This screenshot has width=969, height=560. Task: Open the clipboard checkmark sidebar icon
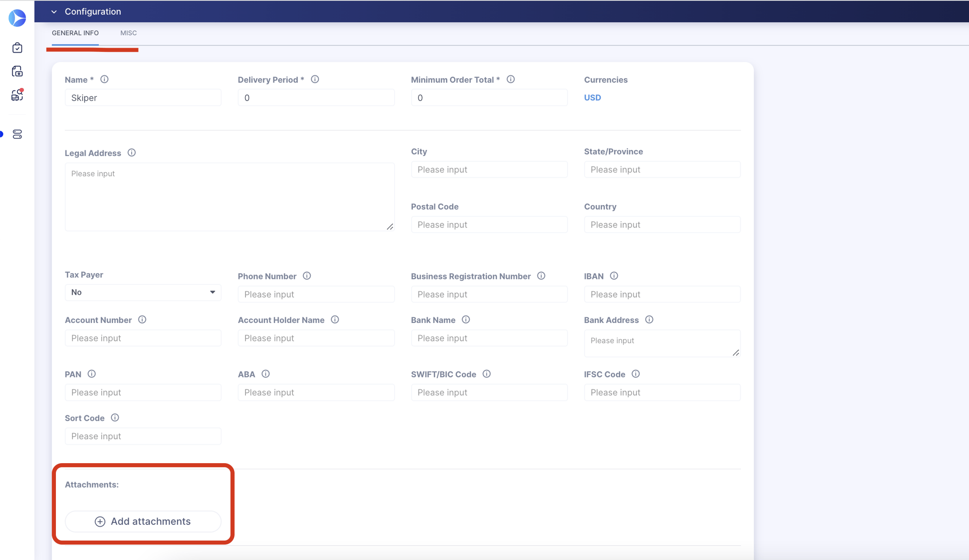[17, 47]
